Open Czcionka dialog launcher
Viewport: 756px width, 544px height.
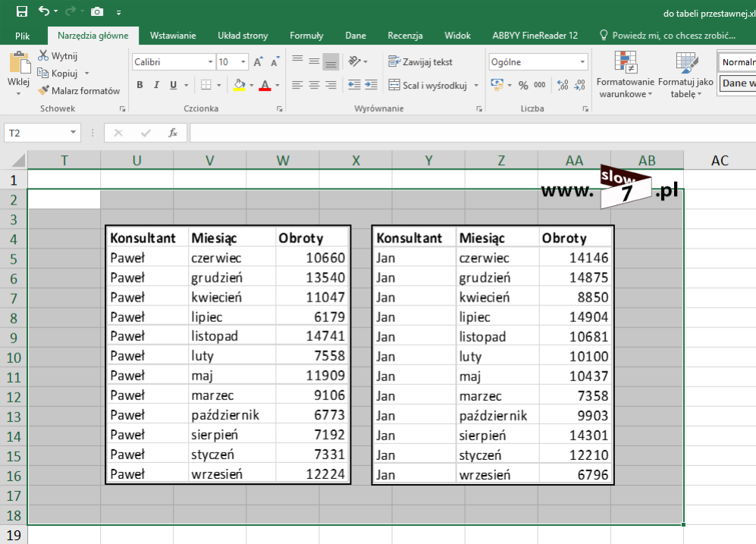[280, 109]
